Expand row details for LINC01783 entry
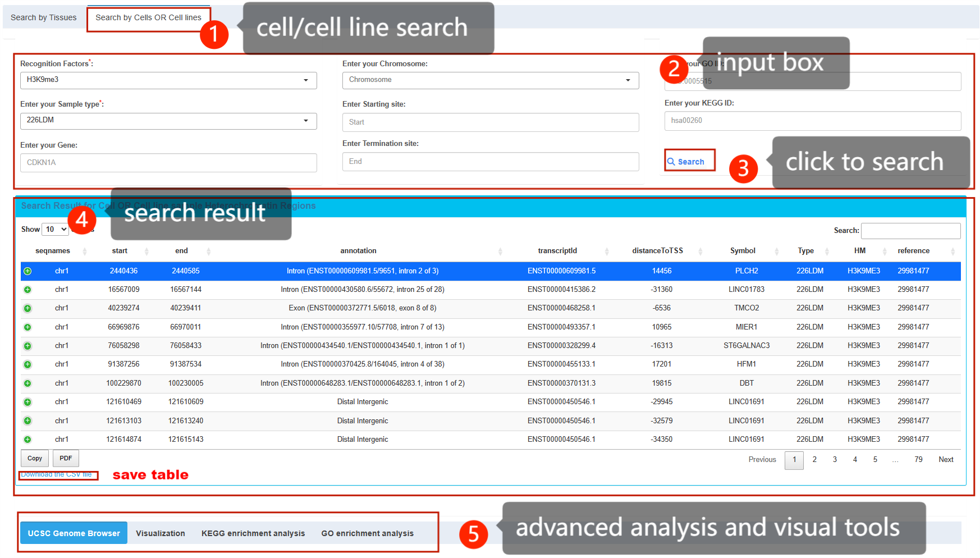 tap(28, 290)
